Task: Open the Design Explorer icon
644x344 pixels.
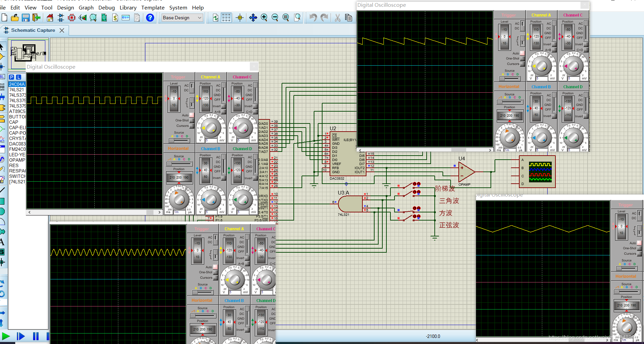Action: pos(104,18)
